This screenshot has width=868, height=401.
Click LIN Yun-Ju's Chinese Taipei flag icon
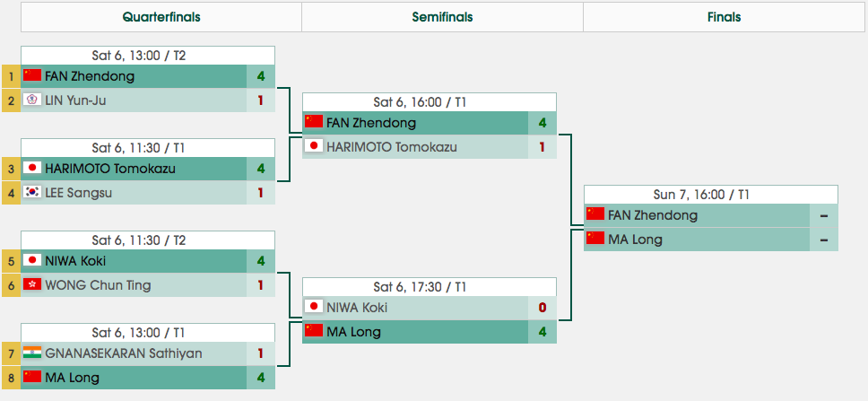32,100
